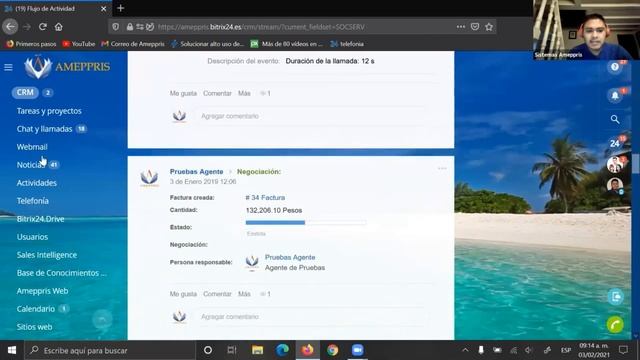This screenshot has width=640, height=360.
Task: Open the Correo de Amepris bookmark
Action: point(133,44)
